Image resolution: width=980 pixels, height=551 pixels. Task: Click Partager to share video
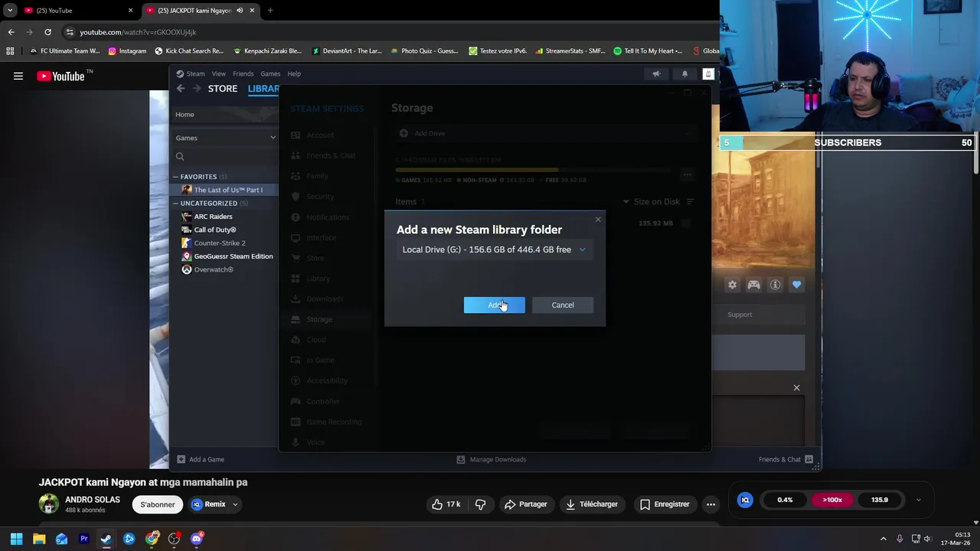tap(526, 504)
